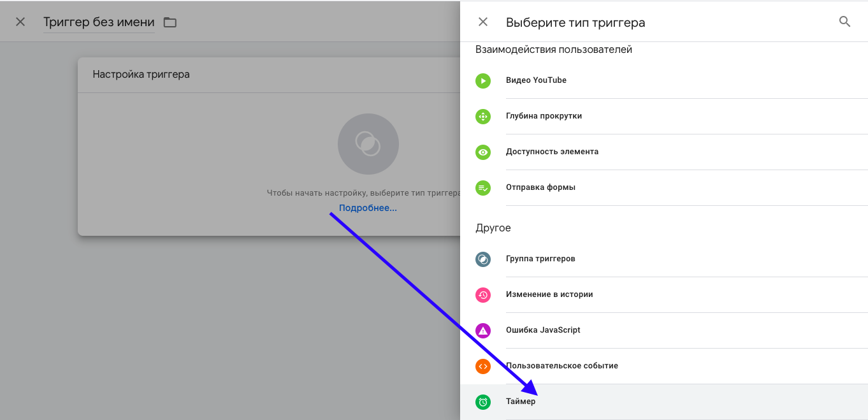The height and width of the screenshot is (420, 868).
Task: Select the "Глубина прокрутки" trigger type
Action: (664, 116)
